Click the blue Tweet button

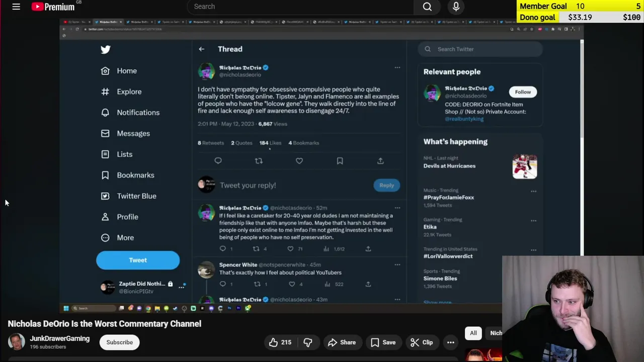pyautogui.click(x=138, y=260)
